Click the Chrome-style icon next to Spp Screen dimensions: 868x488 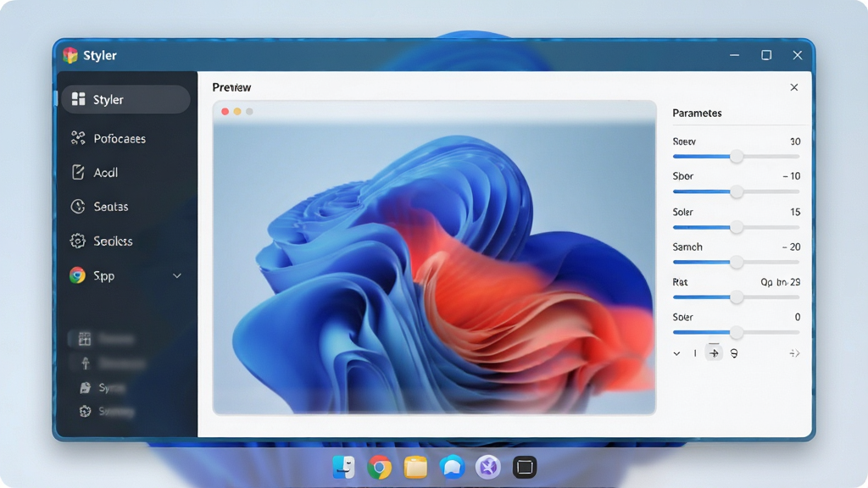[77, 275]
